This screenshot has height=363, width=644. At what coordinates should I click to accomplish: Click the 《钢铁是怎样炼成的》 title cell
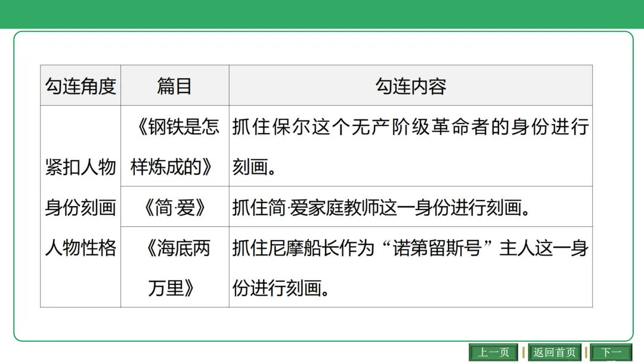175,146
